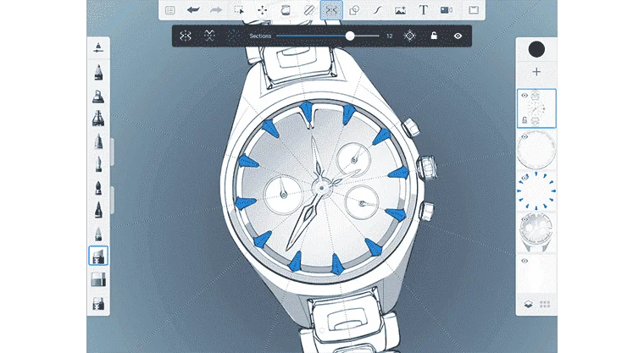Image resolution: width=644 pixels, height=353 pixels.
Task: Select the eighth faint pencil brush
Action: [x=98, y=234]
